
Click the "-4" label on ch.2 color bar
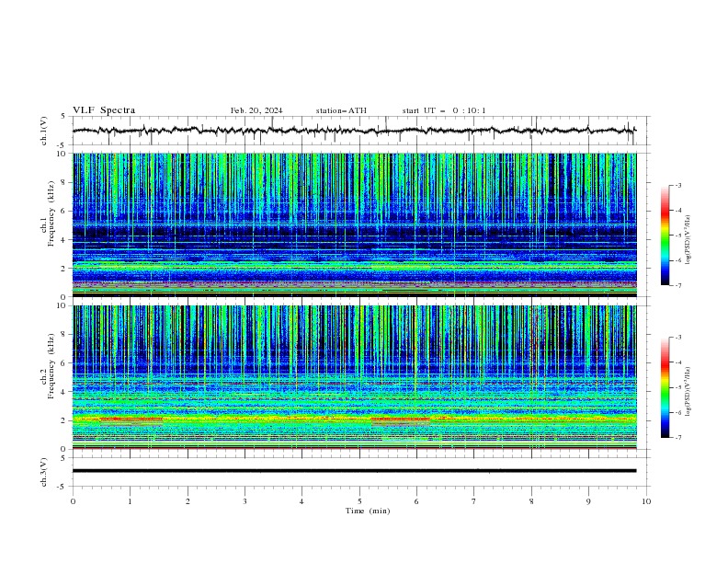[677, 362]
